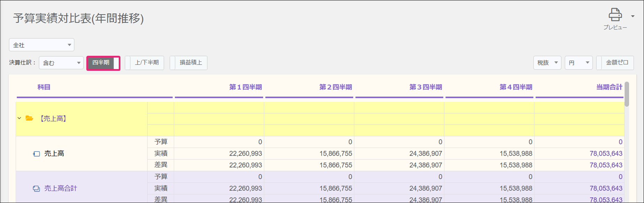The image size is (644, 203).
Task: Click the 当期合計 column header
Action: pyautogui.click(x=609, y=87)
